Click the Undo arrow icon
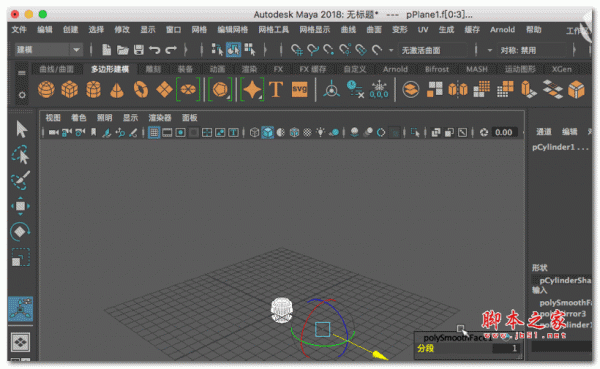The width and height of the screenshot is (600, 369). coord(154,50)
